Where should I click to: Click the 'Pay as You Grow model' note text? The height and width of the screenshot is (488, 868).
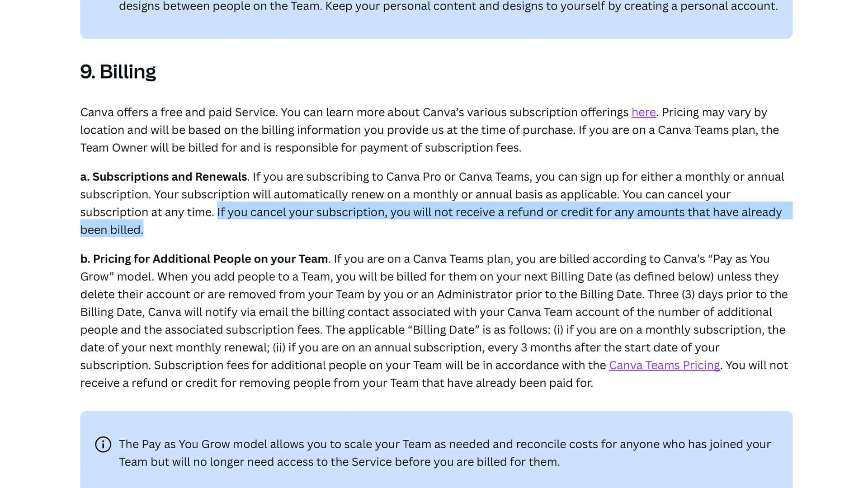[x=204, y=445]
